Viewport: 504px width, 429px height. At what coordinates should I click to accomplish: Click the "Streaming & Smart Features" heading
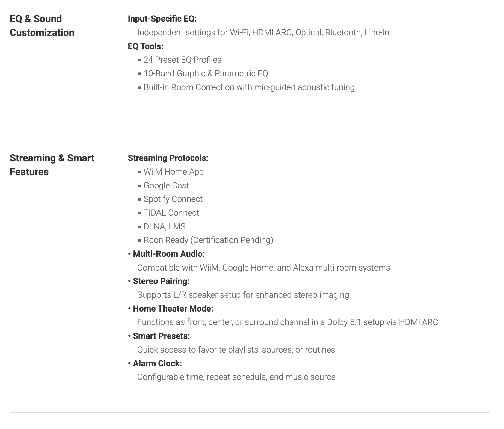pos(52,165)
